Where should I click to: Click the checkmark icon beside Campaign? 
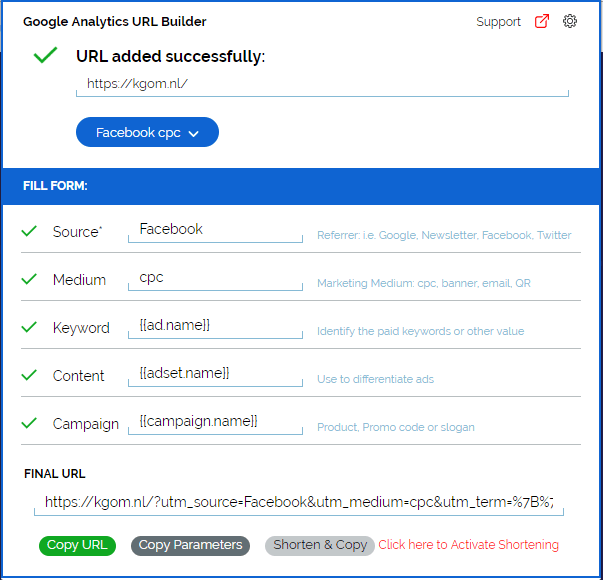(x=29, y=423)
